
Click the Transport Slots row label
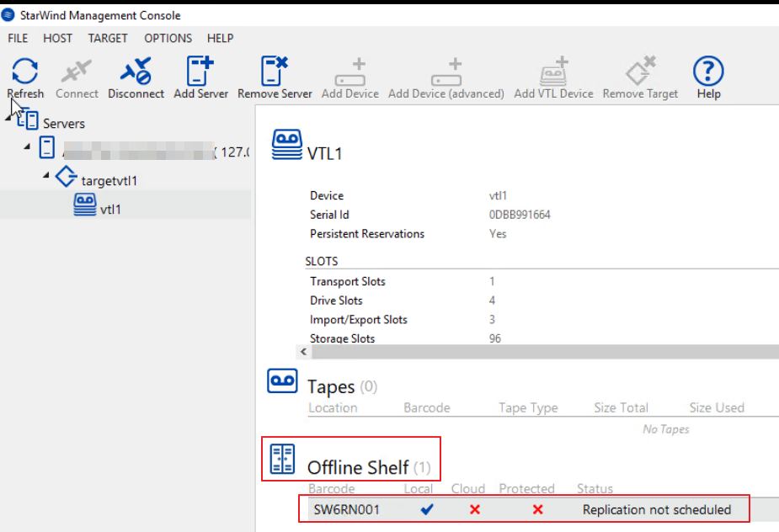[348, 281]
